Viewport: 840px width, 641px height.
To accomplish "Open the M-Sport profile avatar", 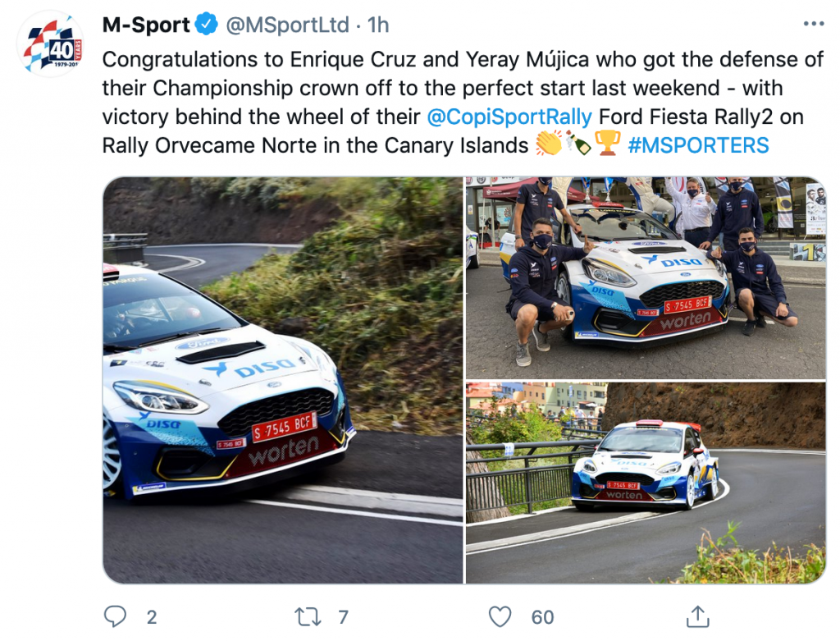I will pos(50,43).
